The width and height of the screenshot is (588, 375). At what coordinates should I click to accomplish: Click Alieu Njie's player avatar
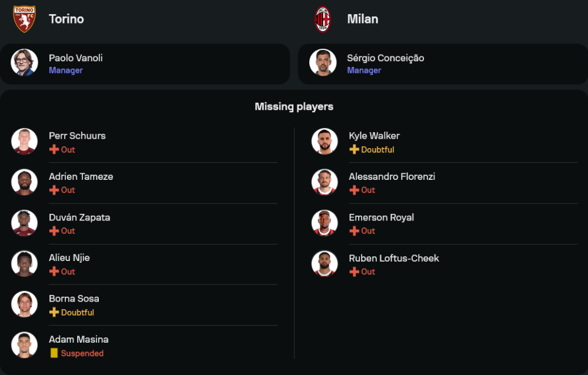point(25,264)
